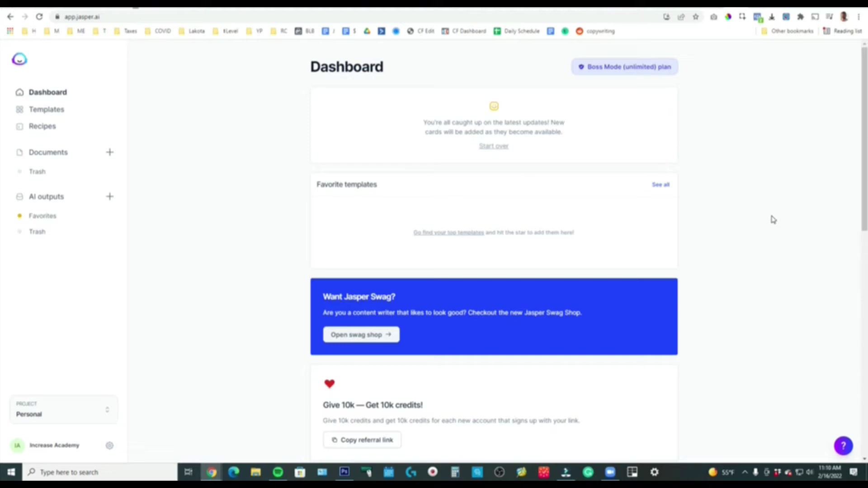This screenshot has width=868, height=488.
Task: Open the copywriting bookmark
Action: click(x=595, y=31)
